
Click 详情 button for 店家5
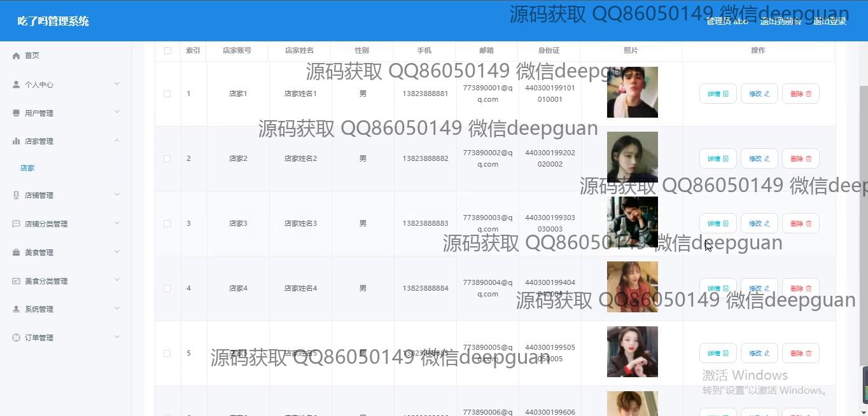[718, 353]
